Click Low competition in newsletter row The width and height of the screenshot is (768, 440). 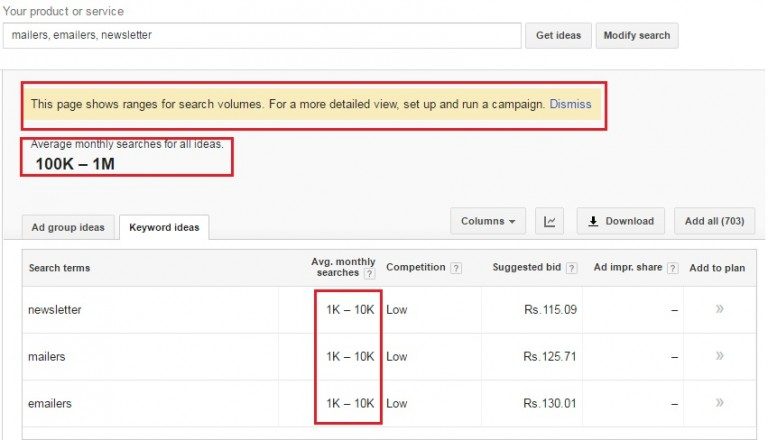tap(397, 310)
